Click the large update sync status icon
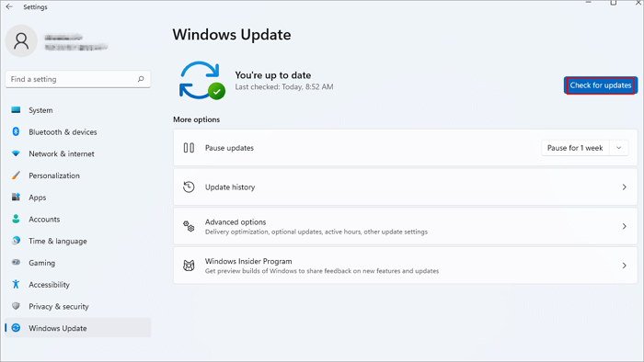 click(x=202, y=80)
